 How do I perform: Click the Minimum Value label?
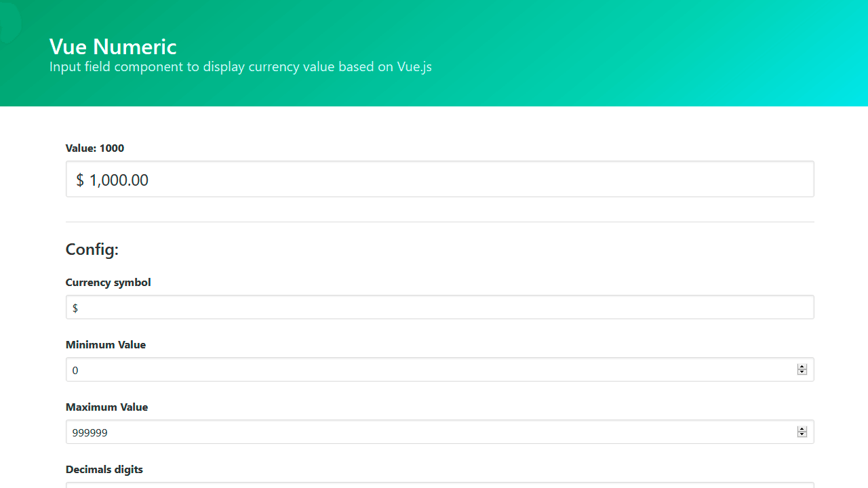(x=106, y=345)
